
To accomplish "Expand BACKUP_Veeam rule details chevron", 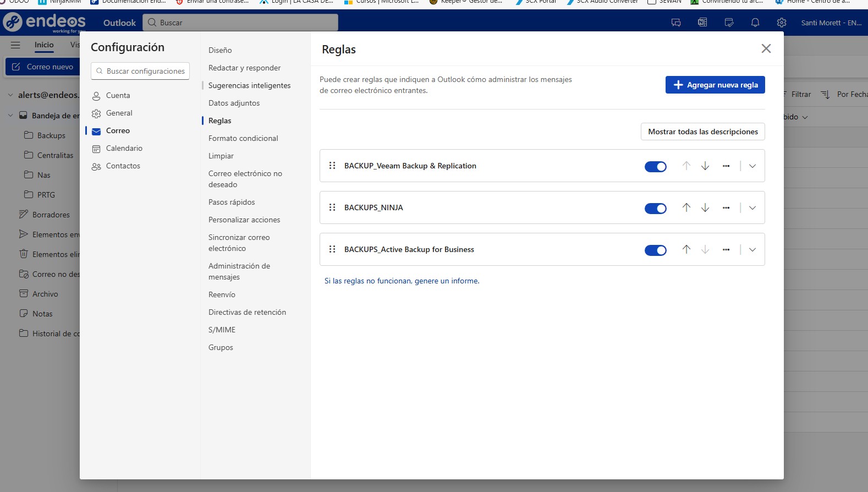I will [752, 166].
